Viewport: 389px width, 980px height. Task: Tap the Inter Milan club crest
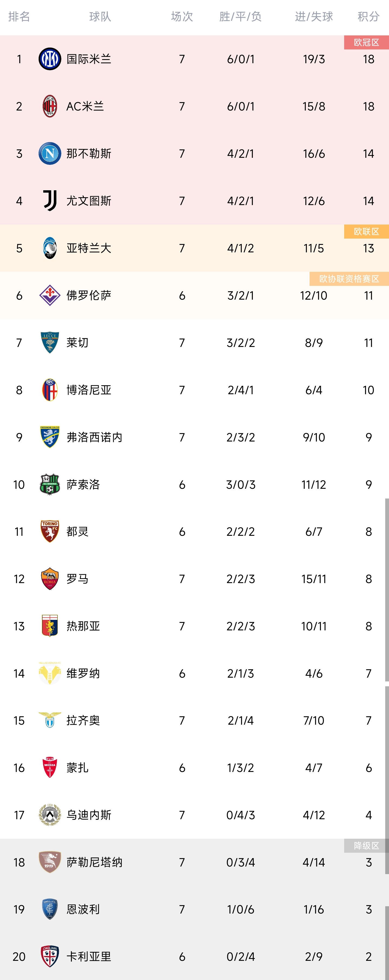(x=50, y=59)
